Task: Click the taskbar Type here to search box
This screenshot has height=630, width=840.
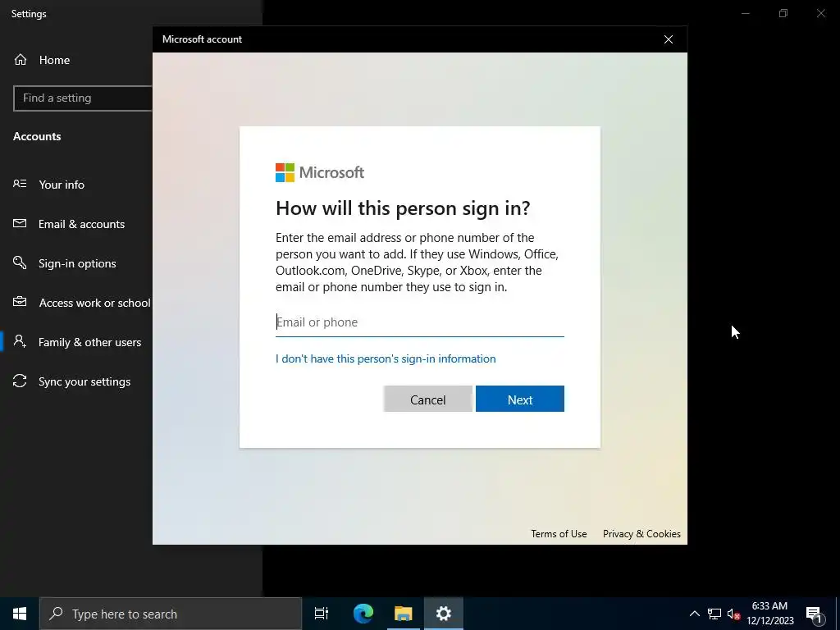Action: (x=171, y=614)
